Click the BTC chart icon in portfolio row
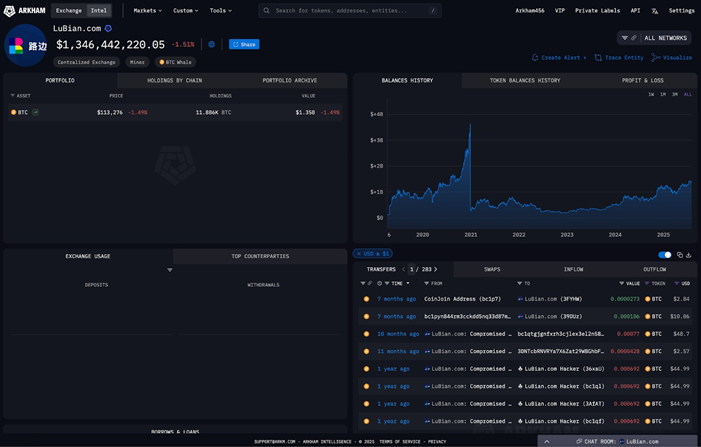Screen dimensions: 701x447 36,113
